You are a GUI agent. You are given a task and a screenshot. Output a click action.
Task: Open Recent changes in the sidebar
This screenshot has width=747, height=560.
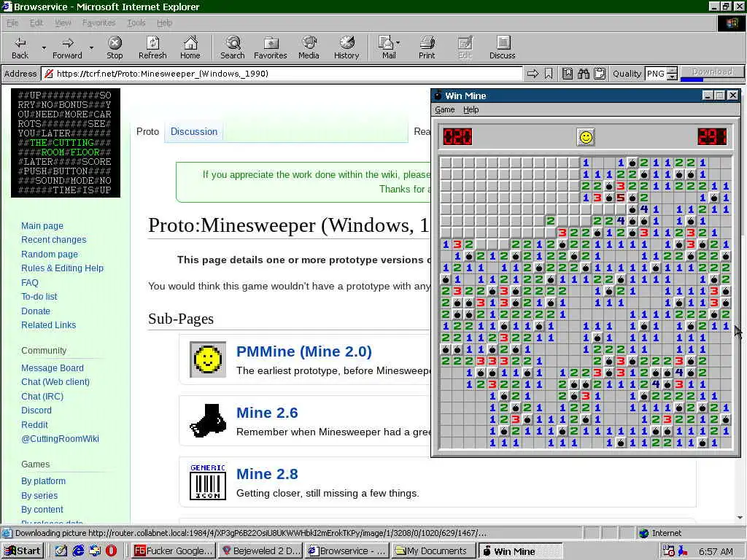pos(54,239)
